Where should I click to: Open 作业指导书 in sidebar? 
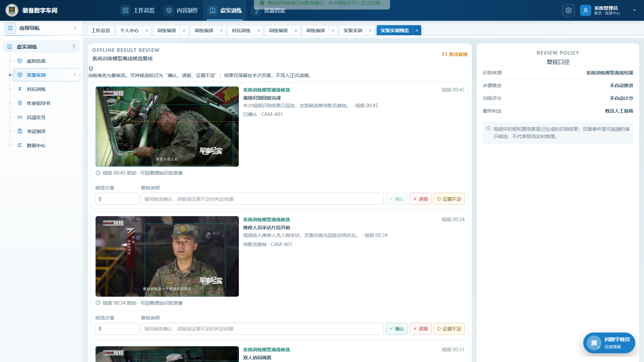[46, 103]
